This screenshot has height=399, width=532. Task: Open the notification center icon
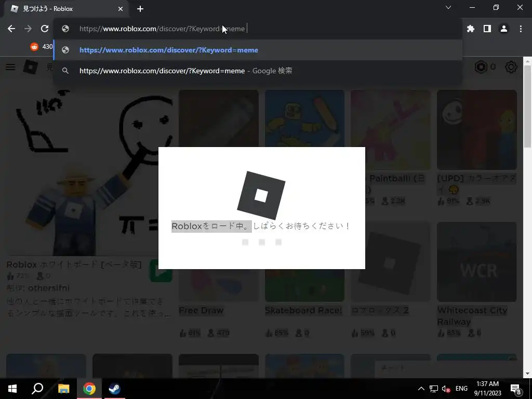click(516, 389)
